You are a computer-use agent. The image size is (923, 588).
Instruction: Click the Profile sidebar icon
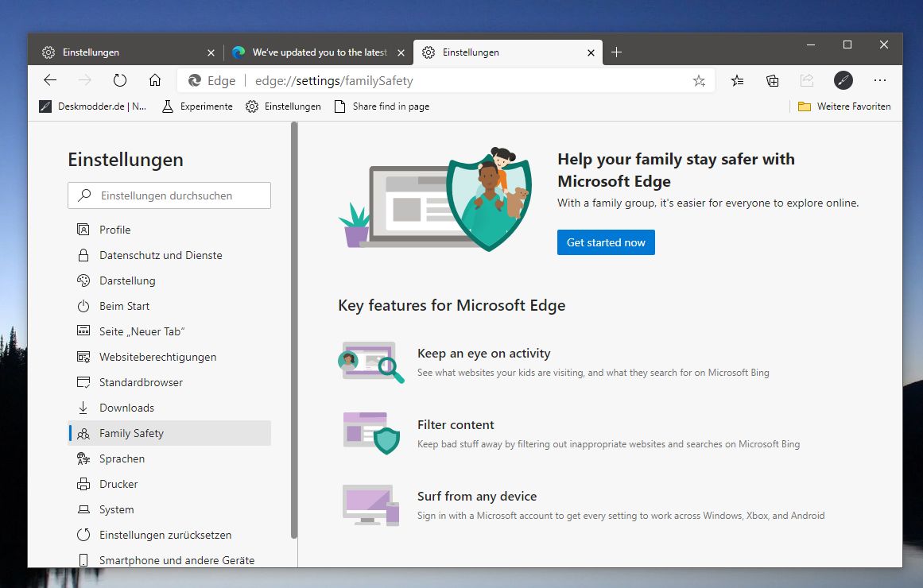point(83,230)
